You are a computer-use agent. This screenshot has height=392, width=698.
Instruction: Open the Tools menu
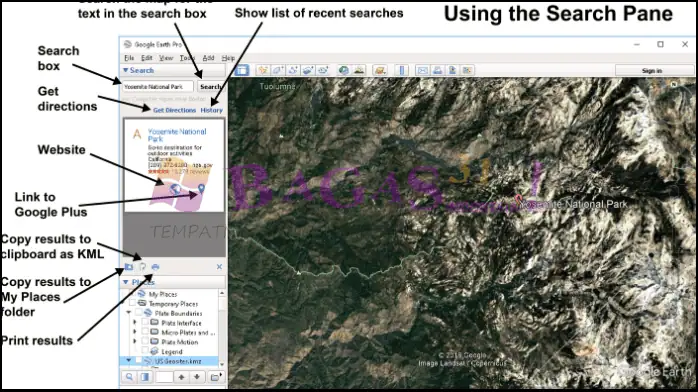click(187, 58)
